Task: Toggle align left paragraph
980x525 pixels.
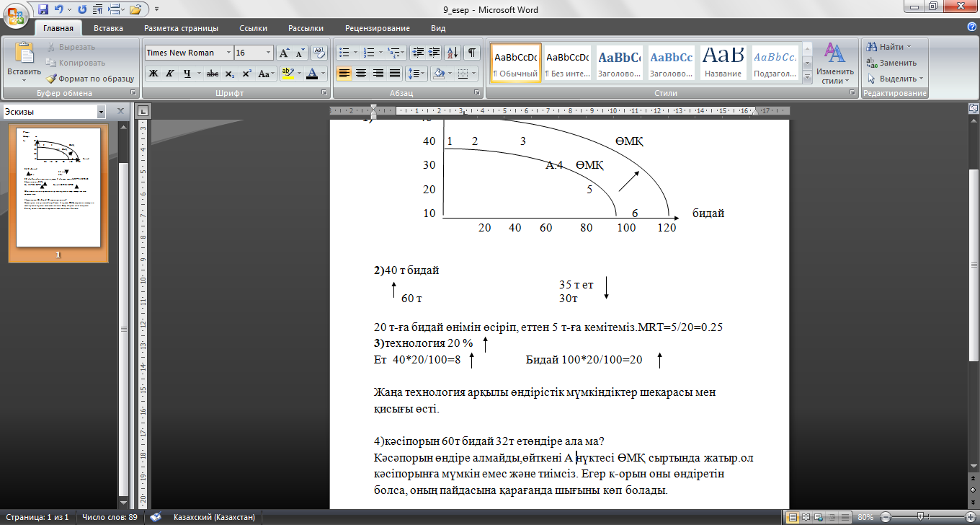Action: tap(344, 74)
